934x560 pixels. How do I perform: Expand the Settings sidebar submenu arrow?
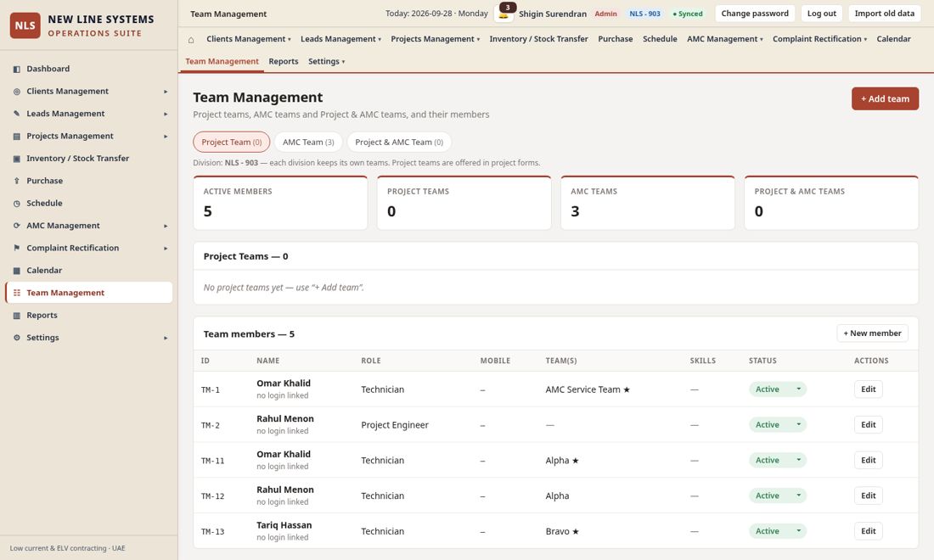pyautogui.click(x=166, y=338)
